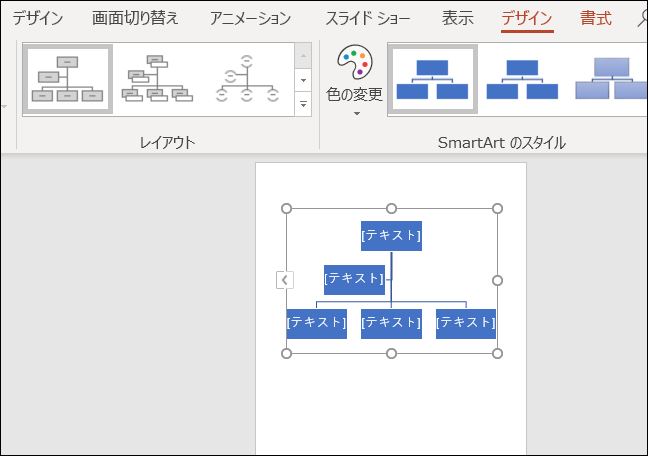Image resolution: width=648 pixels, height=456 pixels.
Task: Select the bottom-right [テキスト] box
Action: [x=466, y=324]
